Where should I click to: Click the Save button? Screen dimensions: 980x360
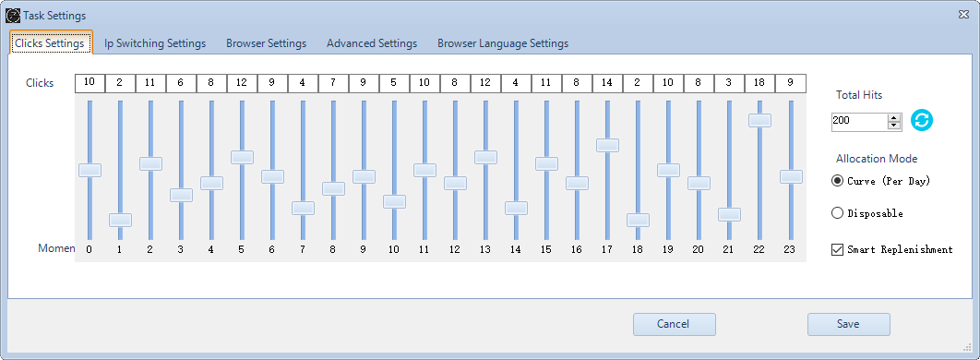tap(848, 324)
